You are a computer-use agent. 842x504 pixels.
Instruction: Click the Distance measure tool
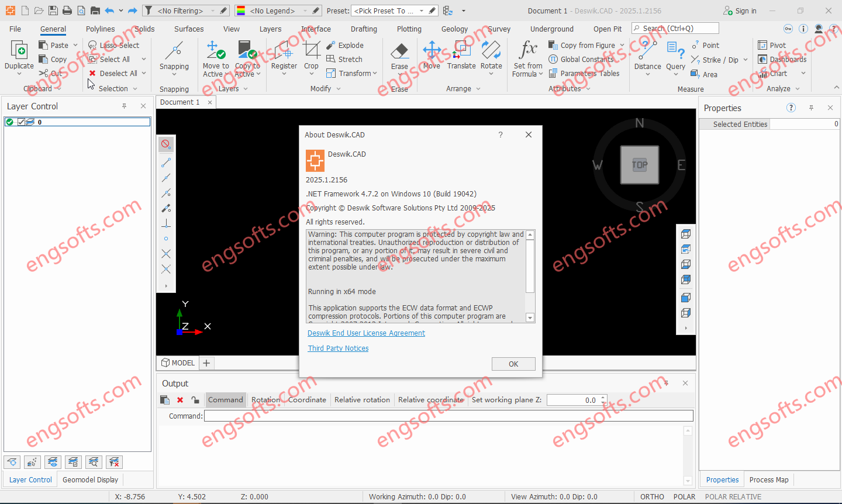point(647,53)
